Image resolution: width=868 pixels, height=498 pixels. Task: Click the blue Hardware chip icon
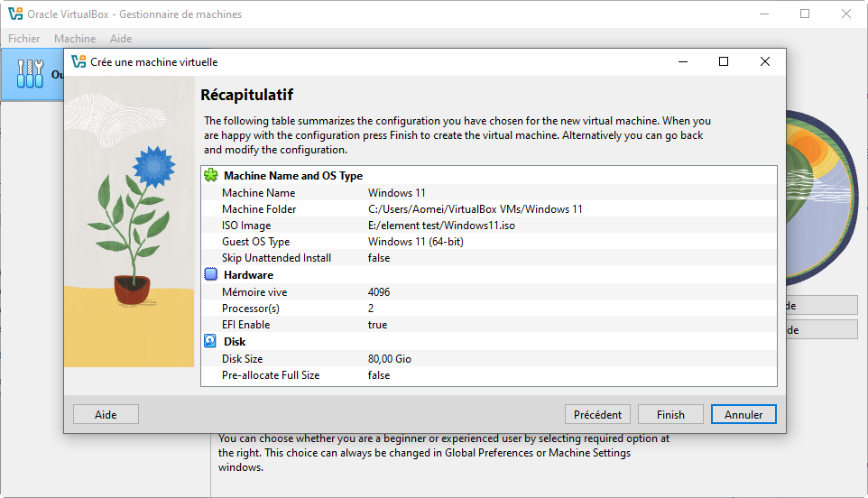[210, 275]
